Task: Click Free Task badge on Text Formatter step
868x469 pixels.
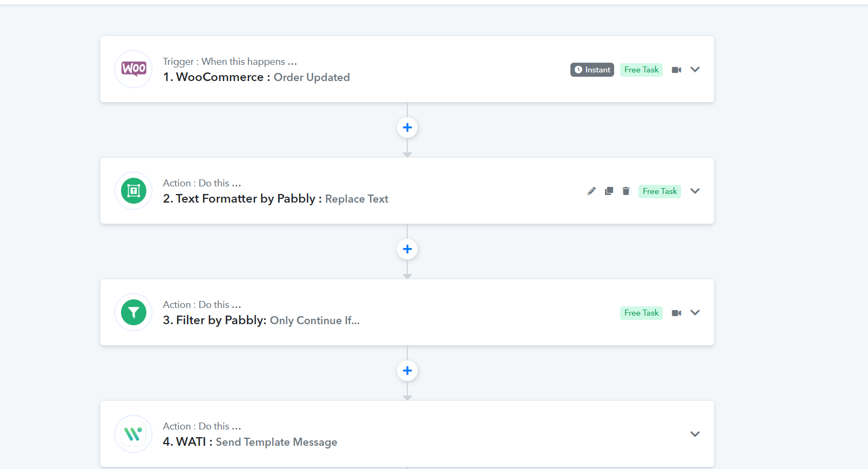Action: coord(660,191)
